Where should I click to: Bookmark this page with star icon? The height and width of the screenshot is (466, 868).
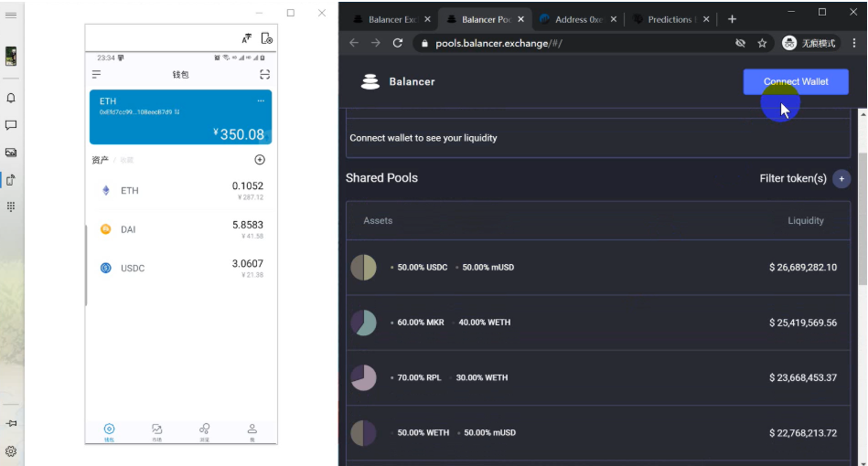click(762, 43)
